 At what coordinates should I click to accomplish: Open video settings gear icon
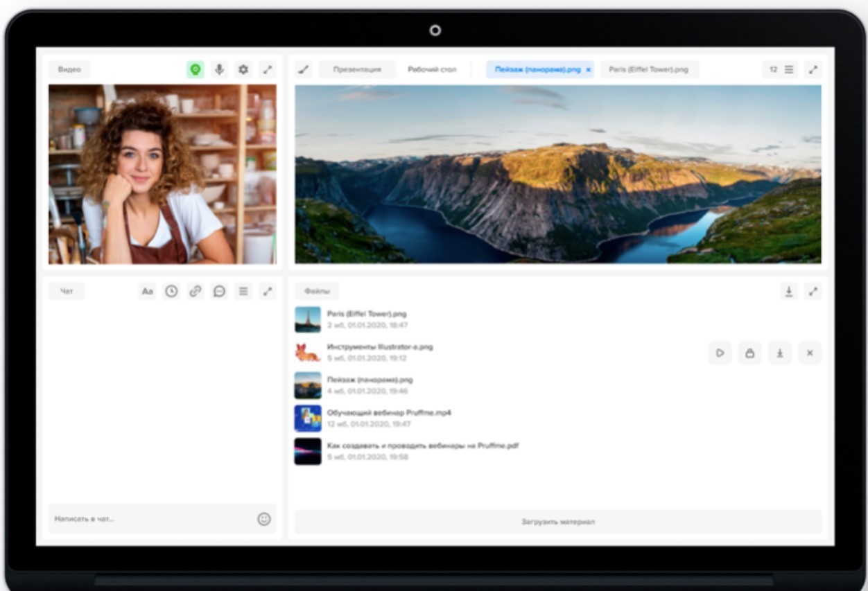[243, 69]
